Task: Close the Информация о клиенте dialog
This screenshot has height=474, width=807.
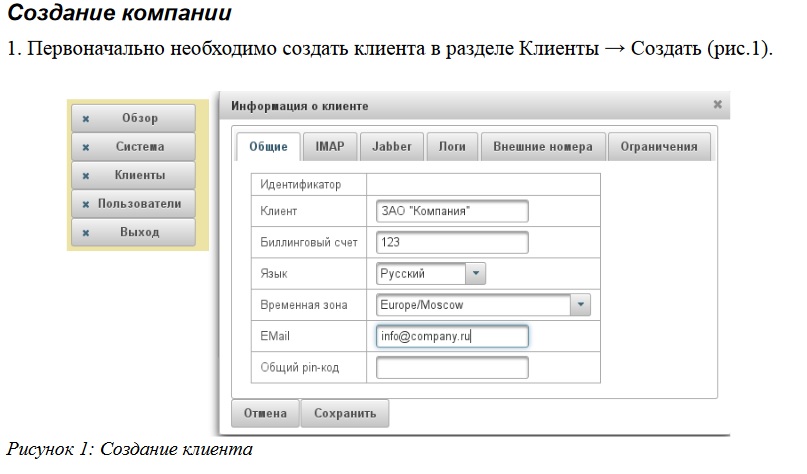Action: pos(717,104)
